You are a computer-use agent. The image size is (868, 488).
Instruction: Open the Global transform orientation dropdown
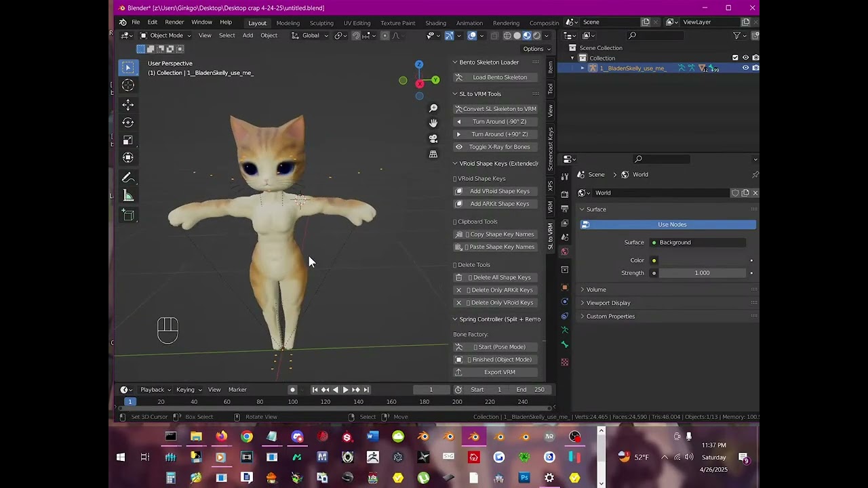point(310,35)
